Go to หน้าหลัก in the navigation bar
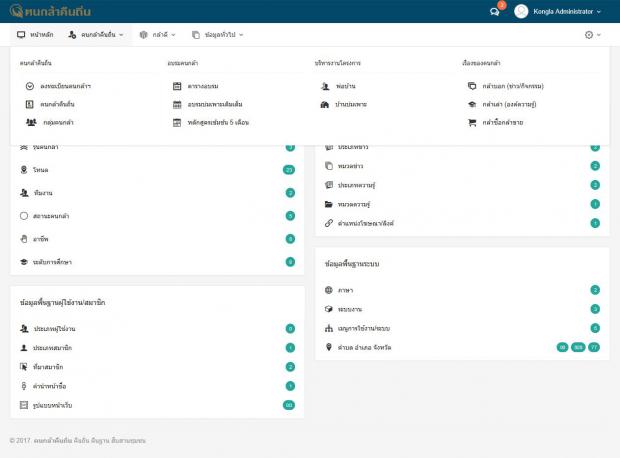 click(35, 35)
